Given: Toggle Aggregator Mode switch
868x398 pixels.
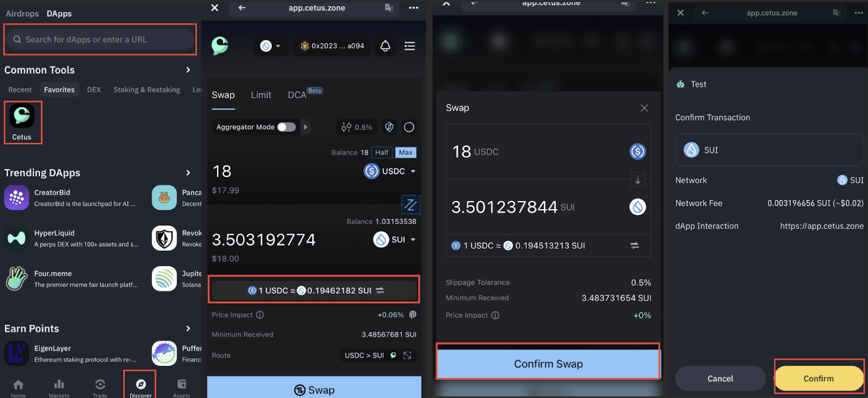Looking at the screenshot, I should pos(286,127).
